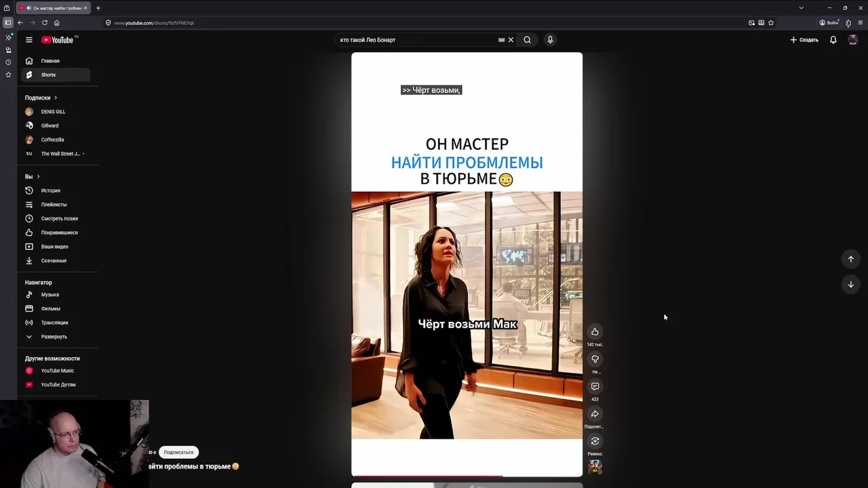
Task: Open YouTube Детям link
Action: tap(57, 385)
